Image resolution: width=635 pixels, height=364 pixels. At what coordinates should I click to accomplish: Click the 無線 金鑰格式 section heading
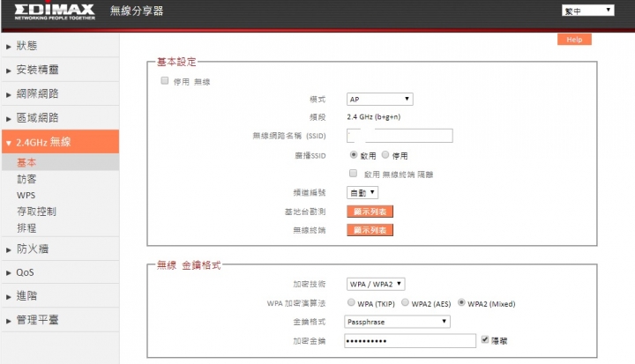(189, 265)
